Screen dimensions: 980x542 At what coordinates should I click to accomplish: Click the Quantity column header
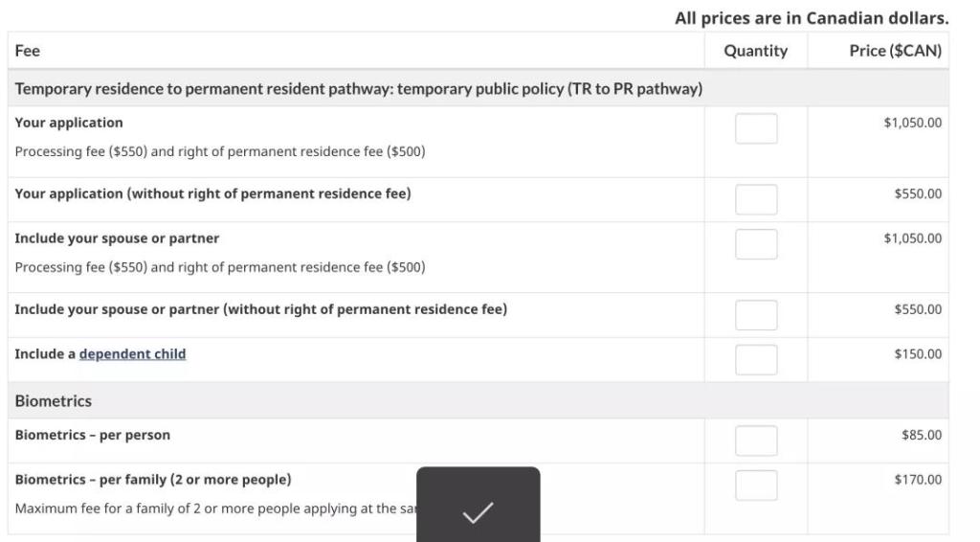pyautogui.click(x=755, y=52)
